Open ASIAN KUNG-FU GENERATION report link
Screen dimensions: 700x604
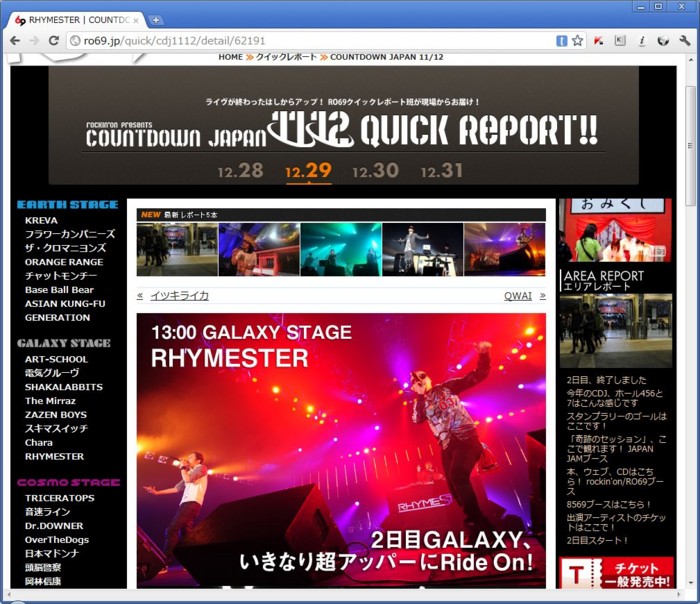[x=65, y=311]
